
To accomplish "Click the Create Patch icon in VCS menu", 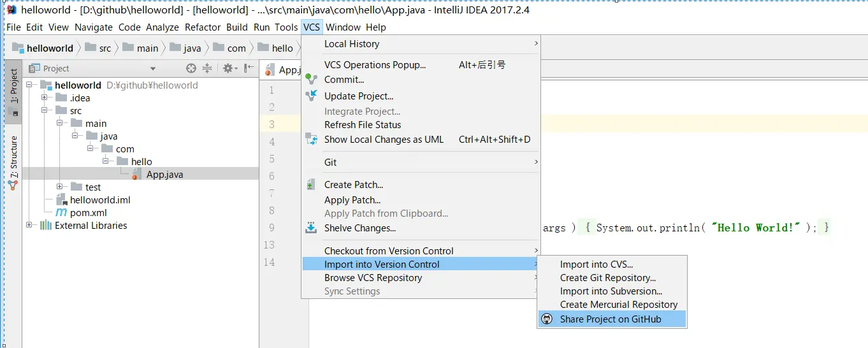I will click(311, 185).
